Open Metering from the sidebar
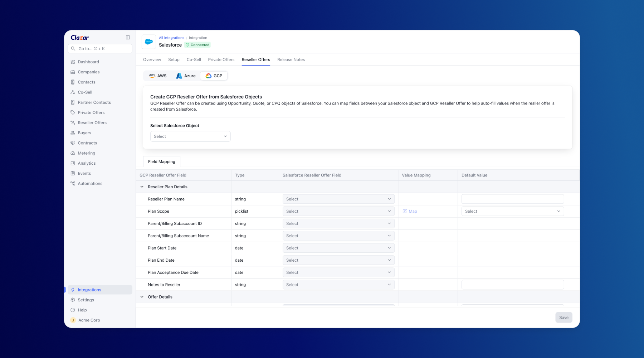This screenshot has height=358, width=644. (x=87, y=153)
